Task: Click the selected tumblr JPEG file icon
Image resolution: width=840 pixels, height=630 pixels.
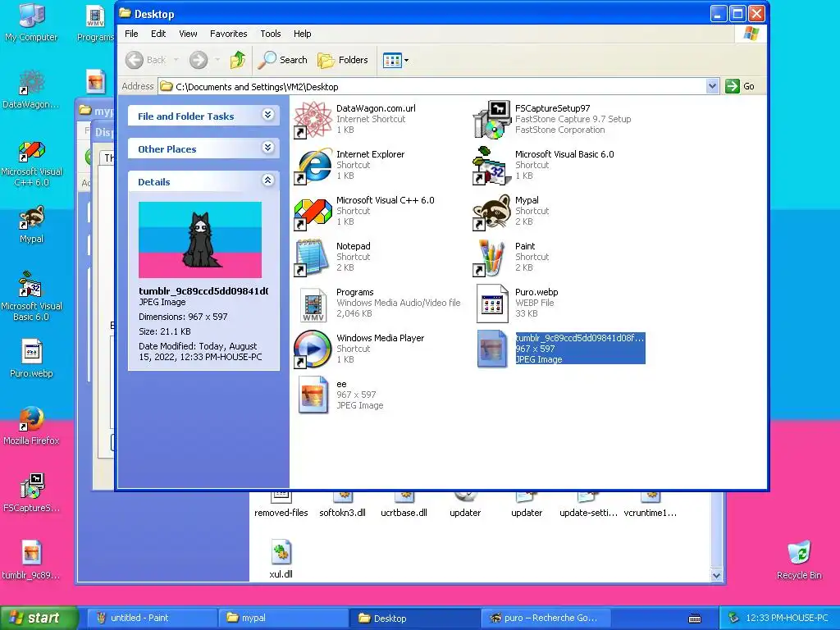Action: tap(492, 349)
